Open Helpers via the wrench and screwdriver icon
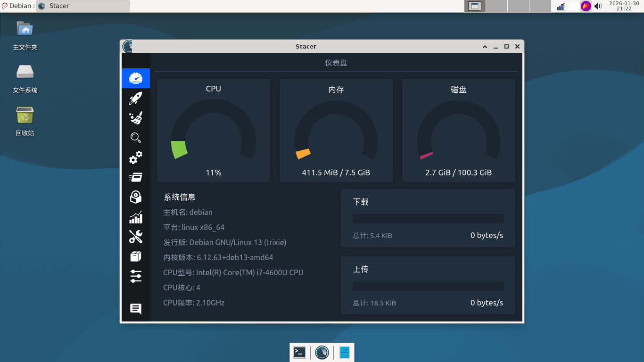Screen dimensions: 644x362 coord(136,237)
